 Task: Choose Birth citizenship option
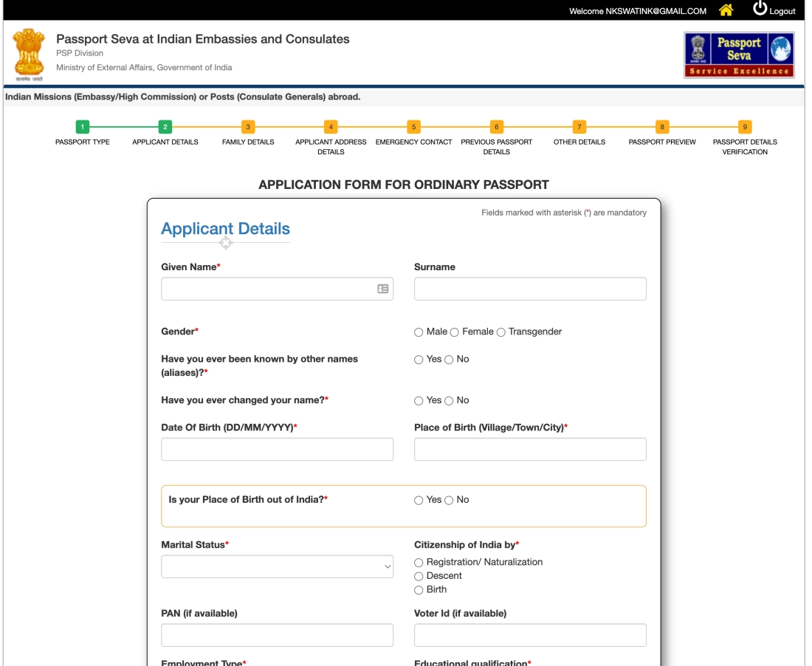click(x=419, y=591)
